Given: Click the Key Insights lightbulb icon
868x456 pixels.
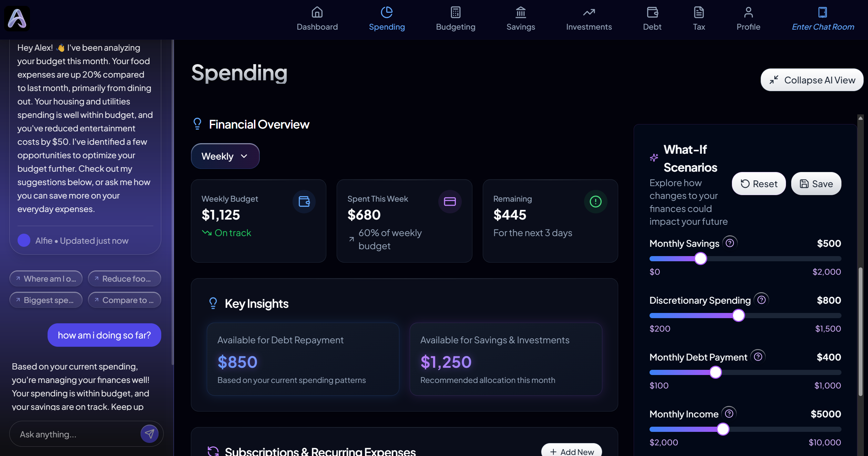Looking at the screenshot, I should (x=213, y=303).
